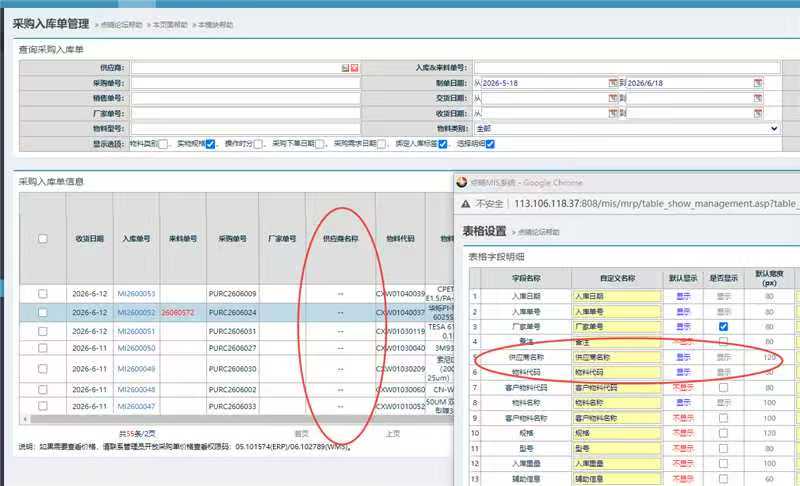Click the popup window's Chrome app icon
This screenshot has height=486, width=800.
[x=462, y=182]
